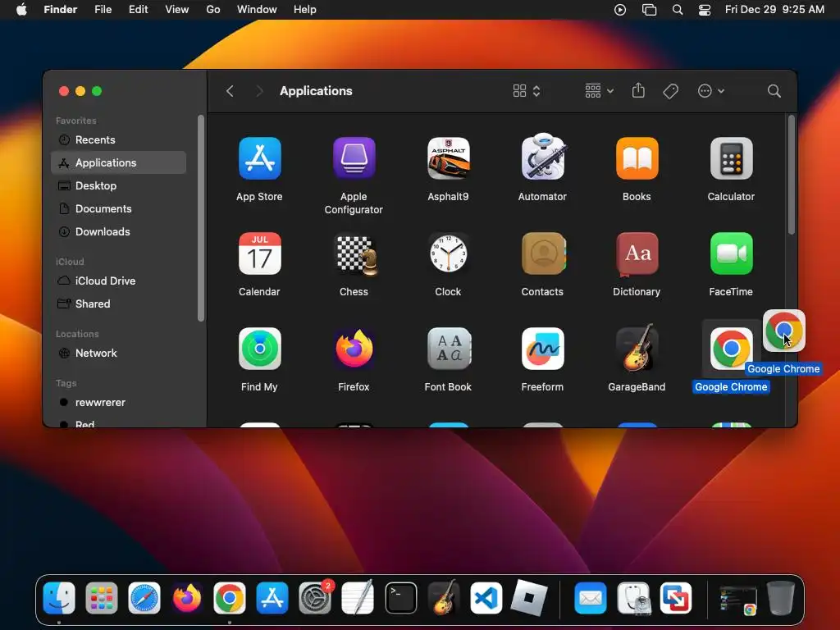Select Network in the sidebar
The width and height of the screenshot is (840, 630).
[x=118, y=353]
